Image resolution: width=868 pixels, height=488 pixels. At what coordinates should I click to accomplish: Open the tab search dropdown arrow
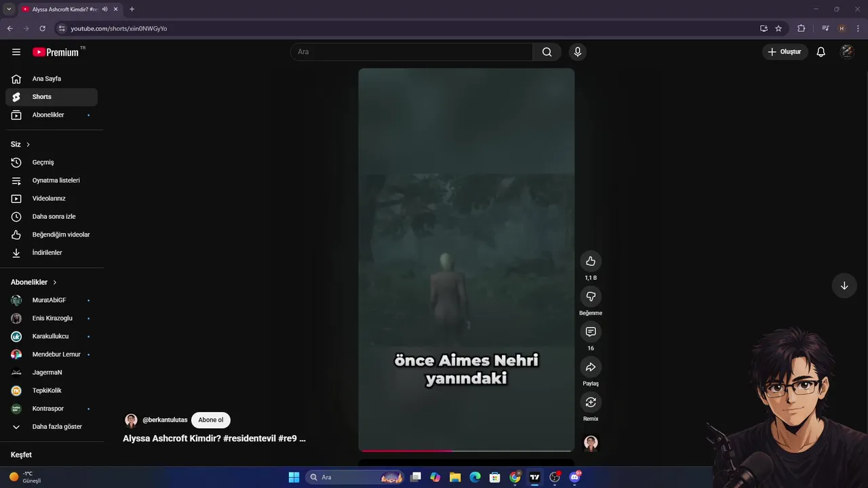[9, 9]
